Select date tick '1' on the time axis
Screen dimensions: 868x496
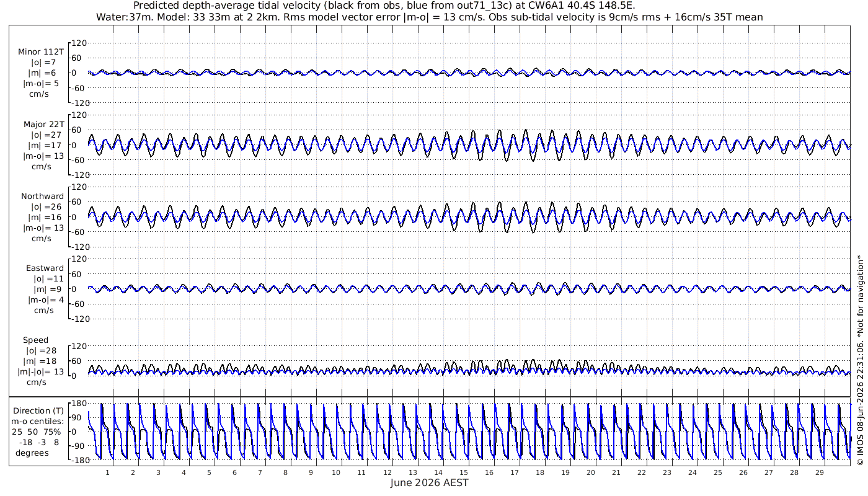(108, 472)
